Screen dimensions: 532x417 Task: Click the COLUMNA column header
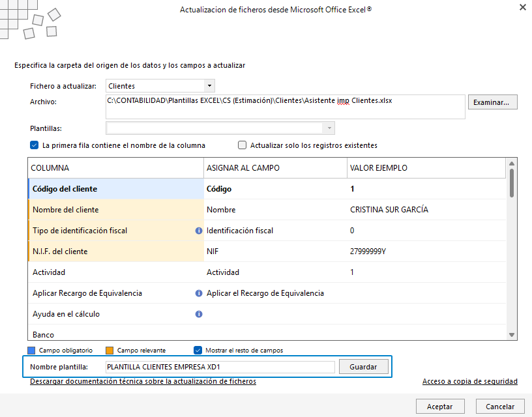click(115, 168)
